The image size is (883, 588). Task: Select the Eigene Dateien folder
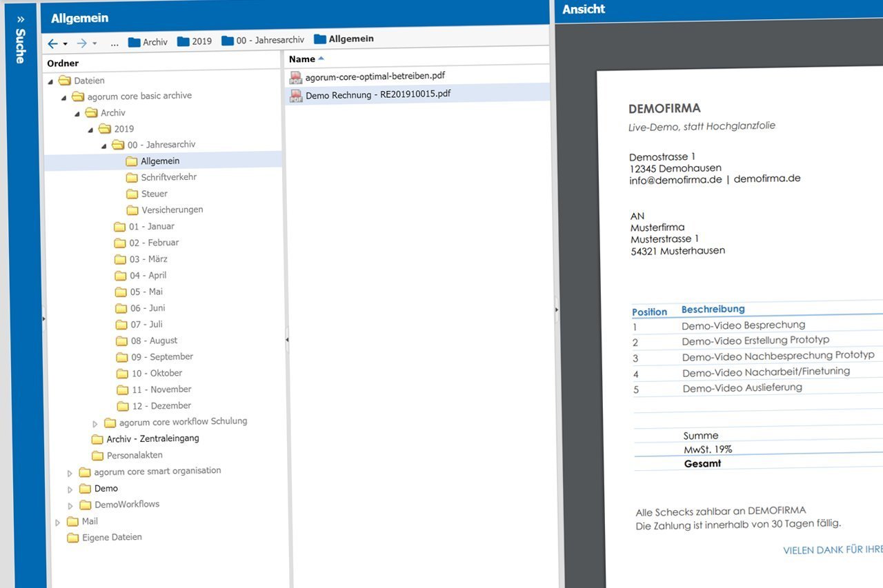coord(112,537)
